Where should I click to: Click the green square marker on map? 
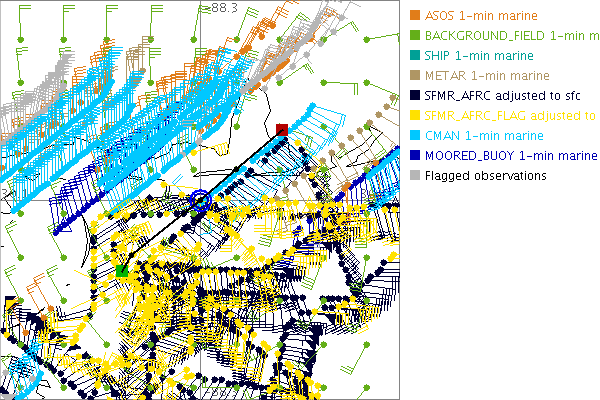(122, 270)
